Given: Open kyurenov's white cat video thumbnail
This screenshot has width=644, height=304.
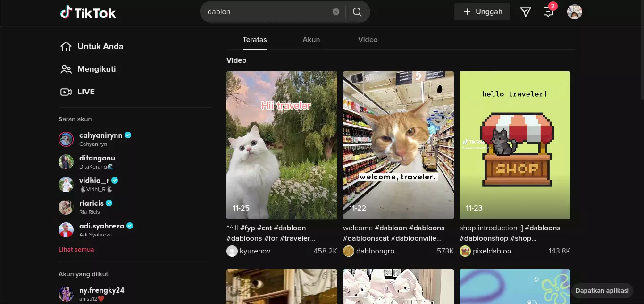Looking at the screenshot, I should click(x=282, y=145).
